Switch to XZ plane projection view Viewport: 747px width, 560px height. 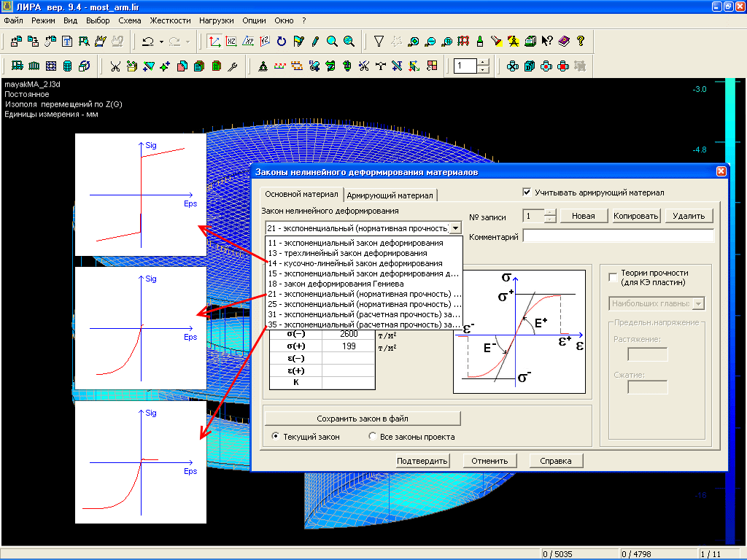pos(231,42)
